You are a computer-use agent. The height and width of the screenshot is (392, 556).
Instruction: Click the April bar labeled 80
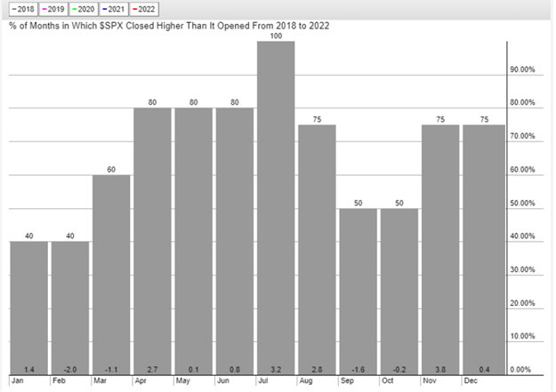(x=151, y=242)
